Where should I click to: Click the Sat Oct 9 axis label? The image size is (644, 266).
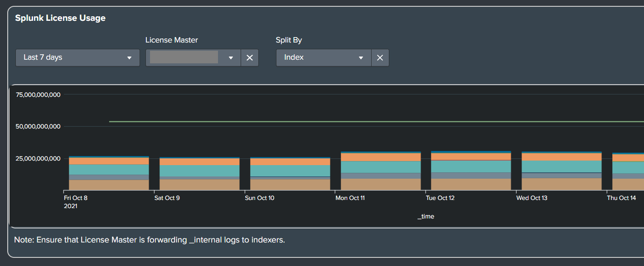[167, 198]
